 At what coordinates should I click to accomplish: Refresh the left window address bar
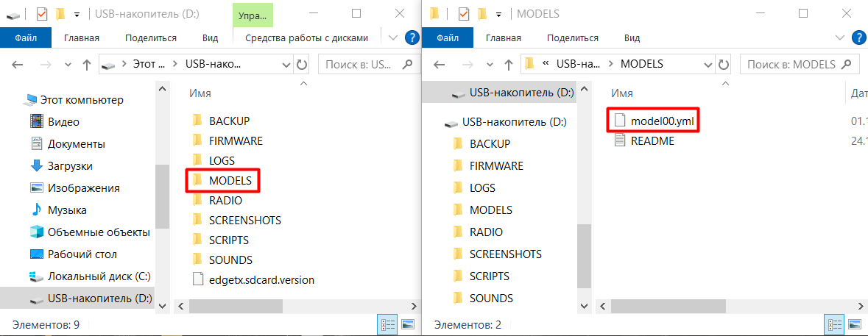301,65
